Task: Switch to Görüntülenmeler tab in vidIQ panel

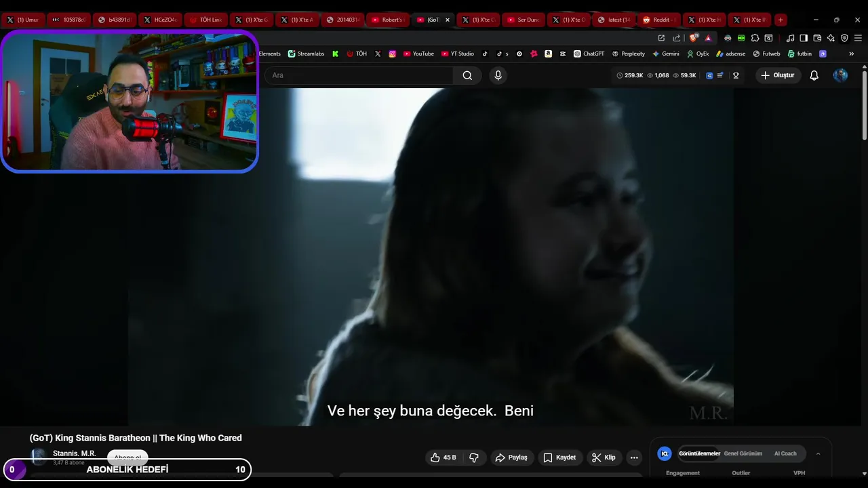Action: pos(699,453)
